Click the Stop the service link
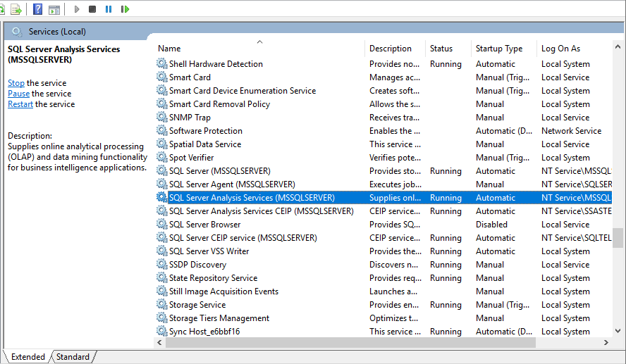This screenshot has height=364, width=626. tap(16, 83)
